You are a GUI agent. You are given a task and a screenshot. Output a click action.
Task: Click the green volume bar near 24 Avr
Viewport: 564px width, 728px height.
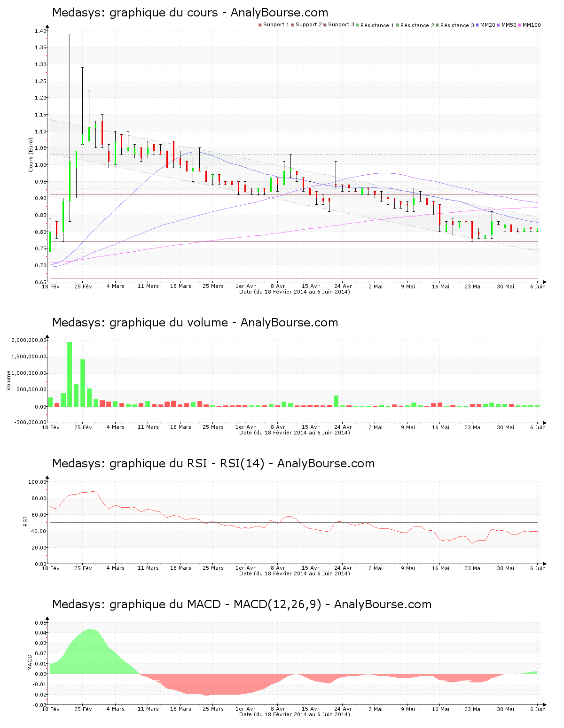[x=336, y=401]
